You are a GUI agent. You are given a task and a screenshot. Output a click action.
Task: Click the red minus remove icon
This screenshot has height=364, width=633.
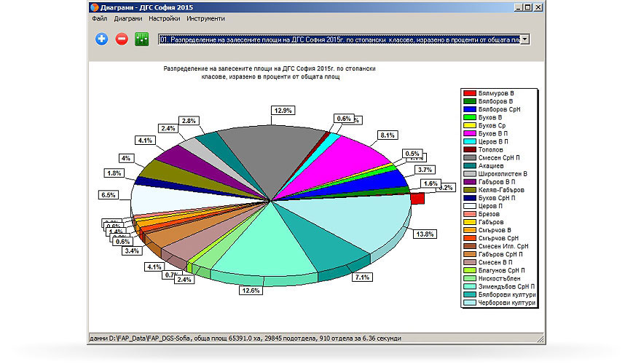122,39
